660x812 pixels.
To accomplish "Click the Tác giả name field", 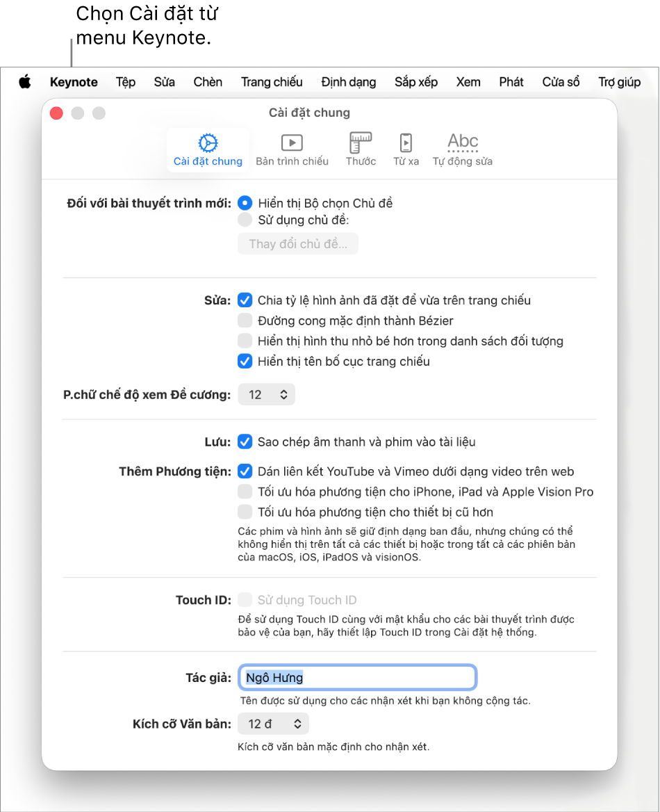I will [357, 677].
